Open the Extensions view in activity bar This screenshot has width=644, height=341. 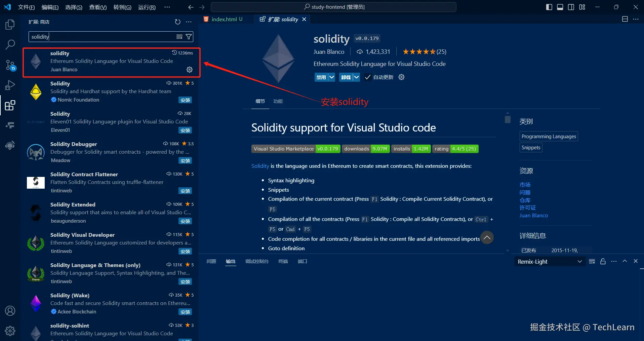coord(10,106)
